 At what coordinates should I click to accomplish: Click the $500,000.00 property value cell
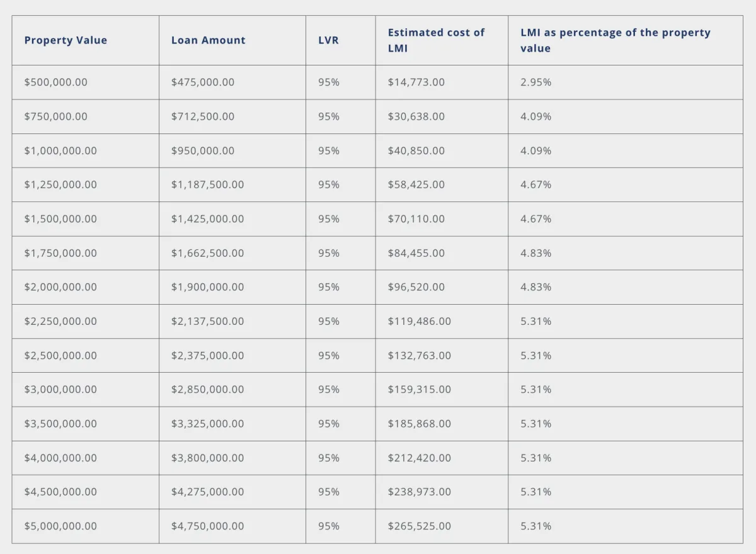coord(55,82)
